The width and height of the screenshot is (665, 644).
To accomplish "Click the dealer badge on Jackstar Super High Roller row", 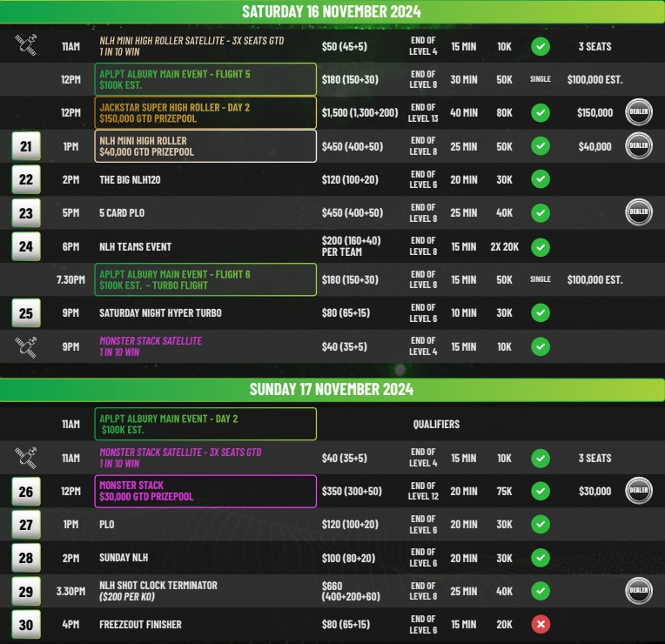I will [x=639, y=112].
